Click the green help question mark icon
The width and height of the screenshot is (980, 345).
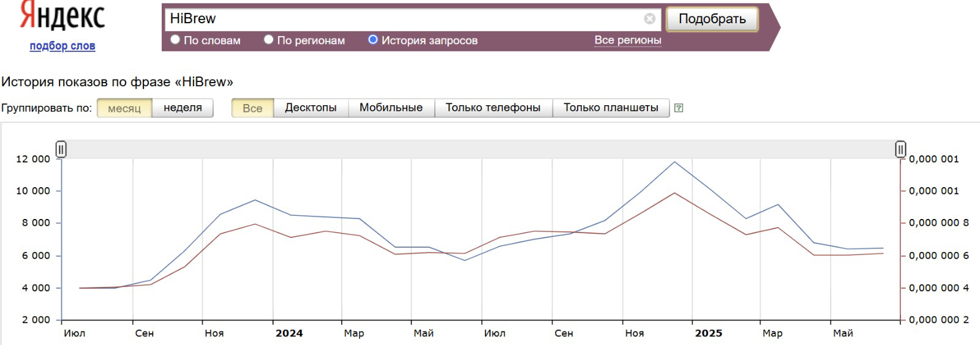coord(678,108)
